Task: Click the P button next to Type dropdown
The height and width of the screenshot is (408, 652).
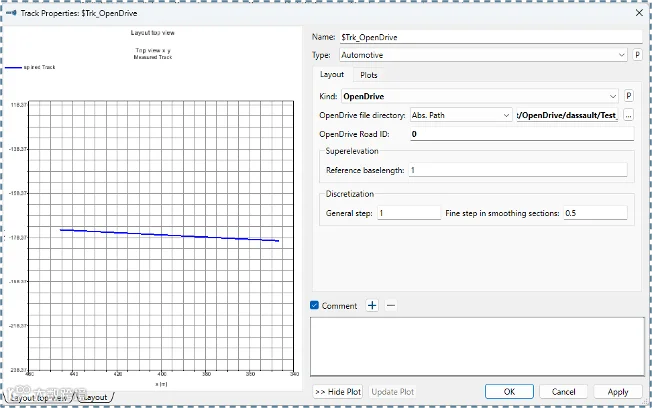Action: [x=637, y=55]
